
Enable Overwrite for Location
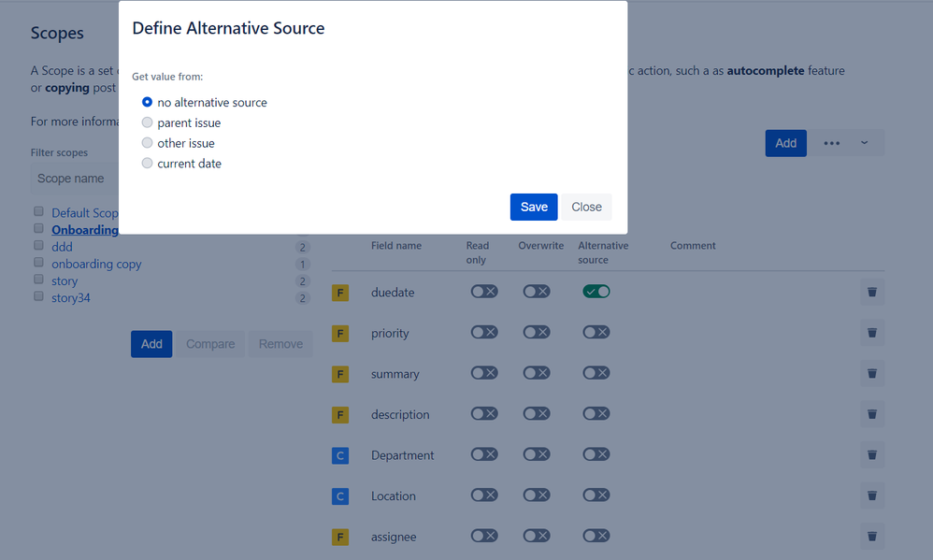tap(537, 495)
